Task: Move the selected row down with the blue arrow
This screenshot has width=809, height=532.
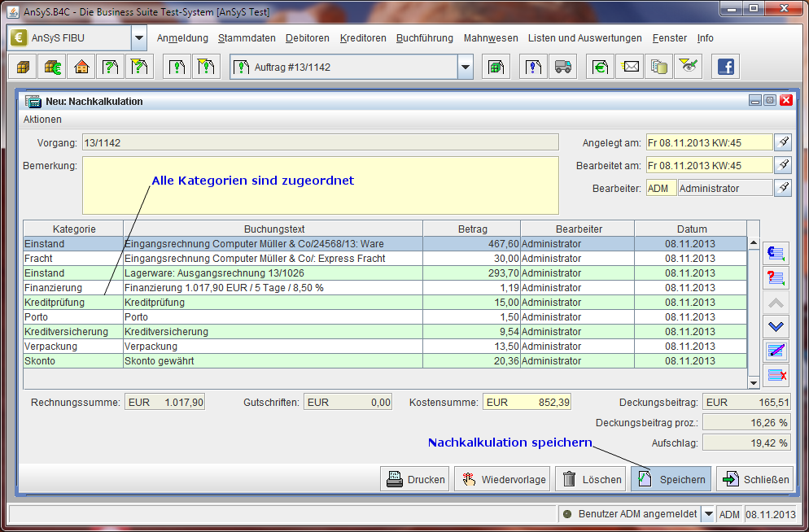Action: (x=776, y=326)
